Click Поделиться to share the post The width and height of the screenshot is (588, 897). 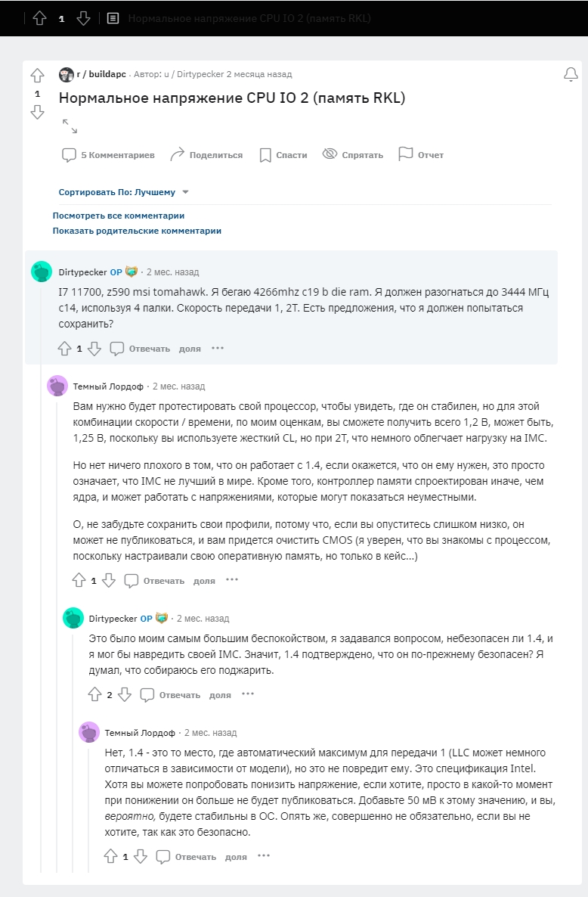click(206, 155)
